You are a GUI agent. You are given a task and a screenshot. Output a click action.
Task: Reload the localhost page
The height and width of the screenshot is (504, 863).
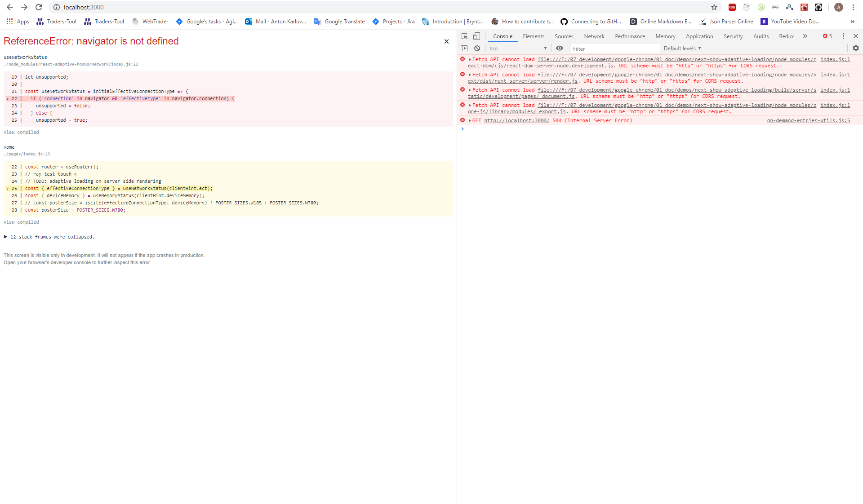pos(39,7)
